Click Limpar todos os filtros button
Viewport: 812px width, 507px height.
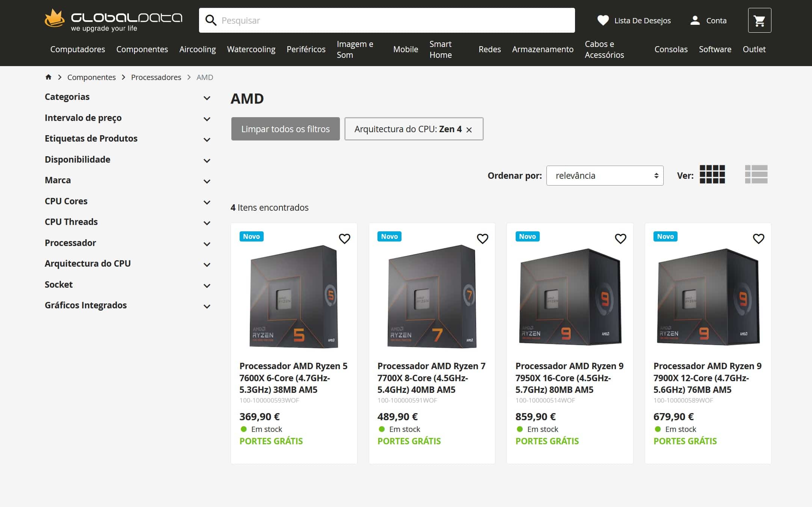tap(285, 129)
